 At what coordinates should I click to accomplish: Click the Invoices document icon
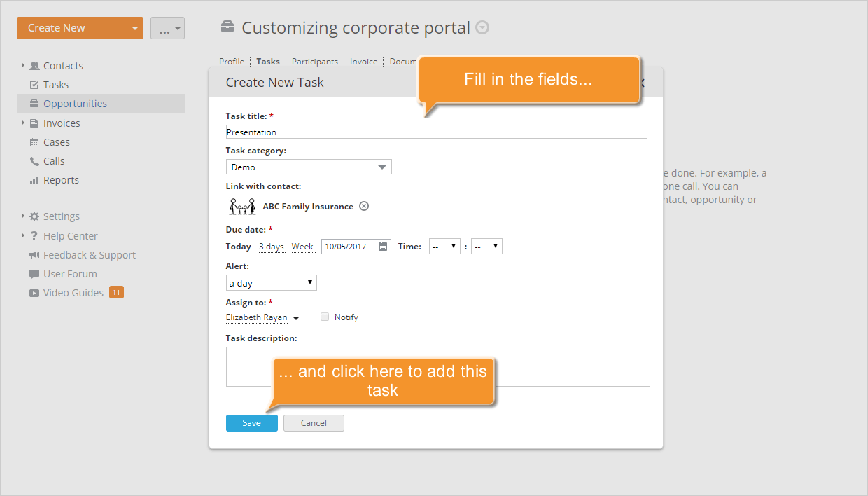(33, 123)
